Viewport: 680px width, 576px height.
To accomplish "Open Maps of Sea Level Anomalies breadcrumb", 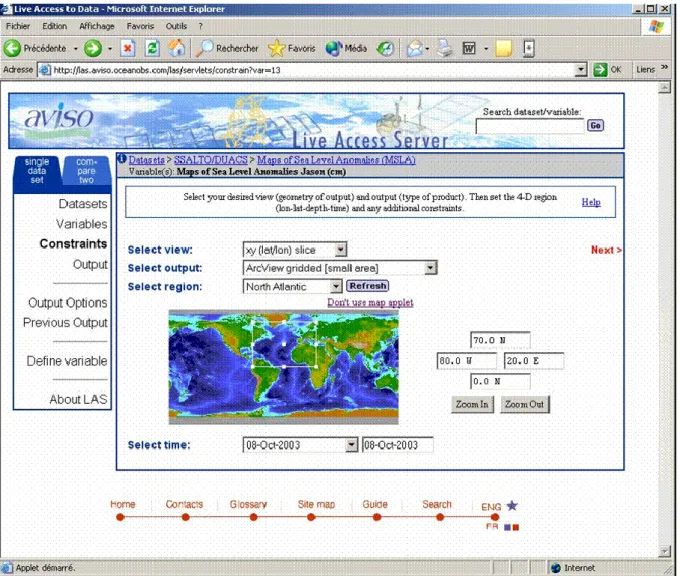I will (336, 160).
